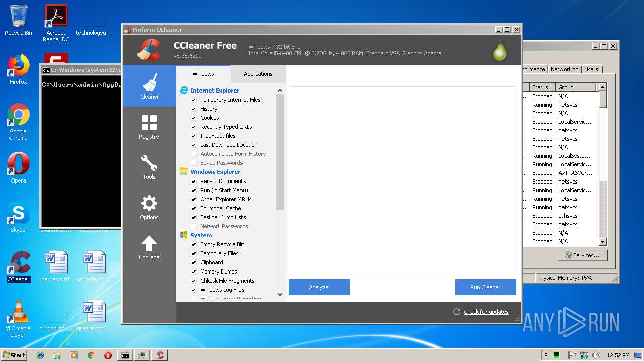Click the taskbar clock

click(618, 355)
